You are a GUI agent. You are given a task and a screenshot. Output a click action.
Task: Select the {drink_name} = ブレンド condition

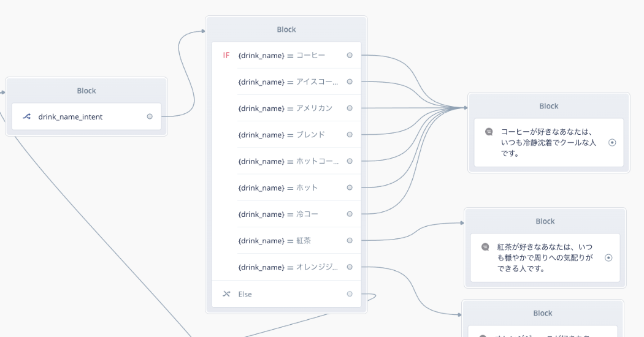tap(282, 135)
